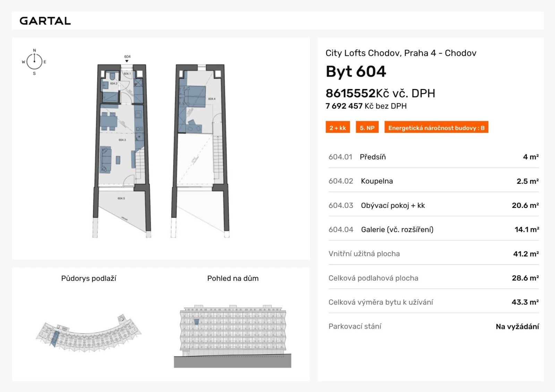The image size is (555, 392).
Task: Click the 604.03 Obývací pokoj row
Action: 433,206
